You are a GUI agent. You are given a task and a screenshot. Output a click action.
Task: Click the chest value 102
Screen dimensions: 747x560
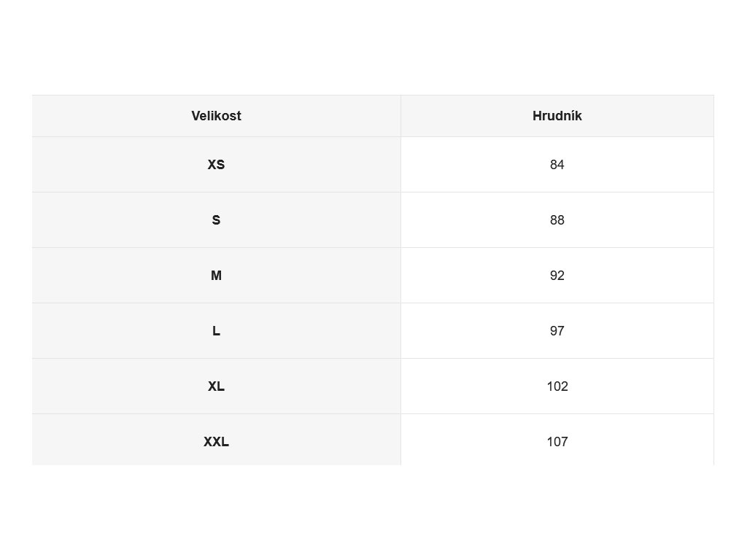(x=557, y=386)
